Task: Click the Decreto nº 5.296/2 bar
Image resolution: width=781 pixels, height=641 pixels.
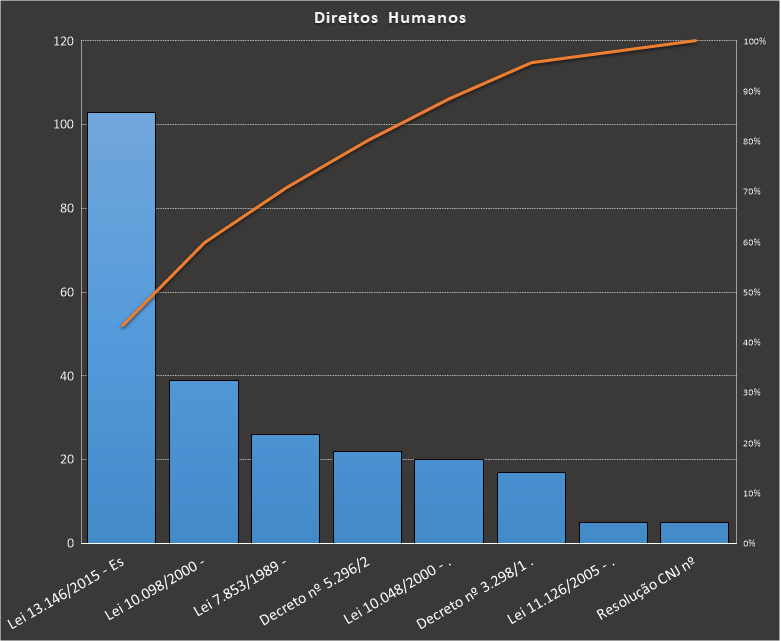Action: 367,497
